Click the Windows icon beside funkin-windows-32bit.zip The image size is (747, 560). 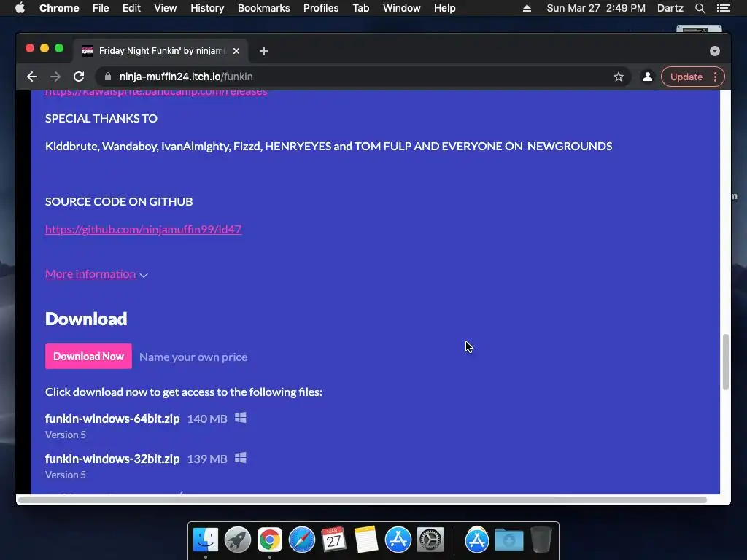(x=241, y=458)
